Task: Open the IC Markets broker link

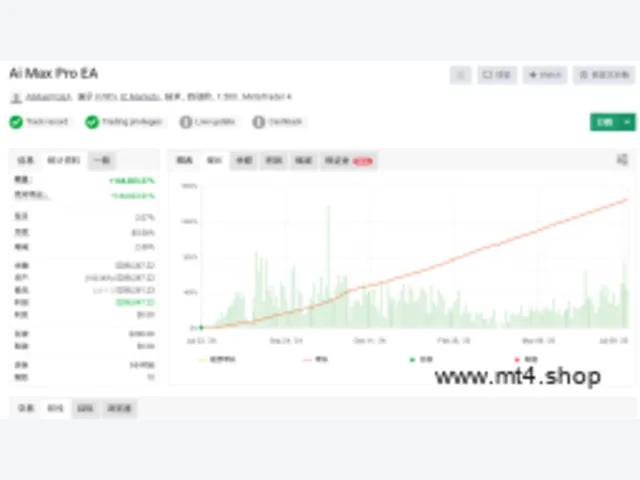Action: [x=140, y=97]
